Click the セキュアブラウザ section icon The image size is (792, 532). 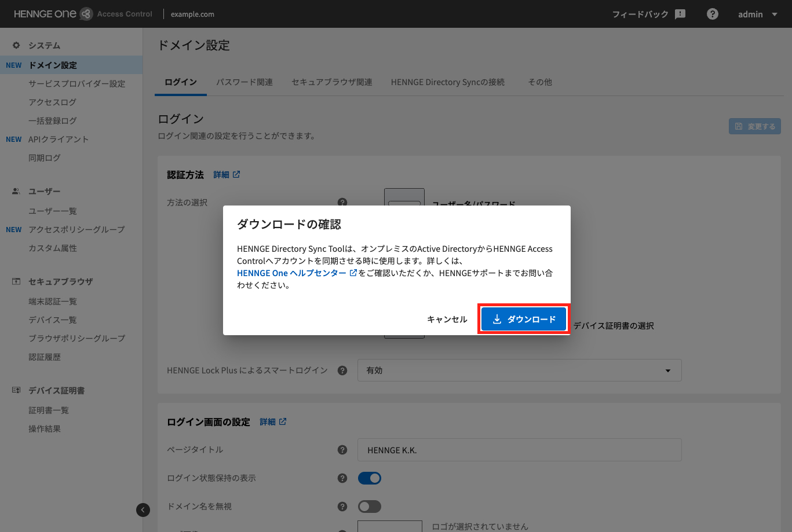point(16,281)
